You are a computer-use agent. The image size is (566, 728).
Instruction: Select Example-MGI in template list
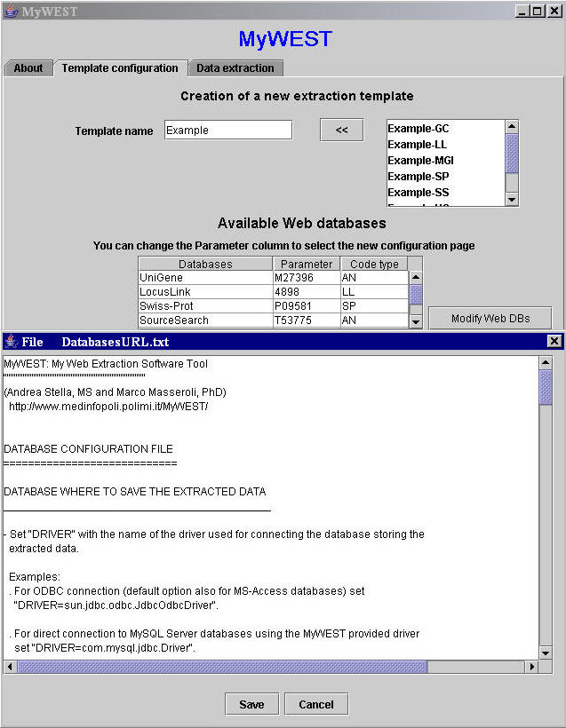[x=420, y=161]
